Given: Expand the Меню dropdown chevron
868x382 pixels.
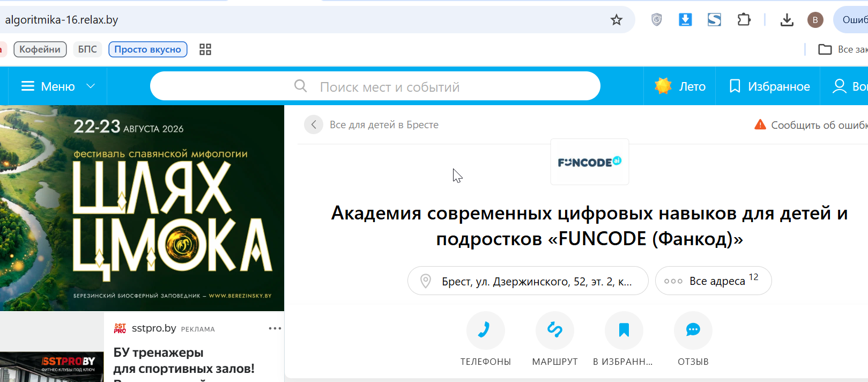Looking at the screenshot, I should click(x=91, y=86).
